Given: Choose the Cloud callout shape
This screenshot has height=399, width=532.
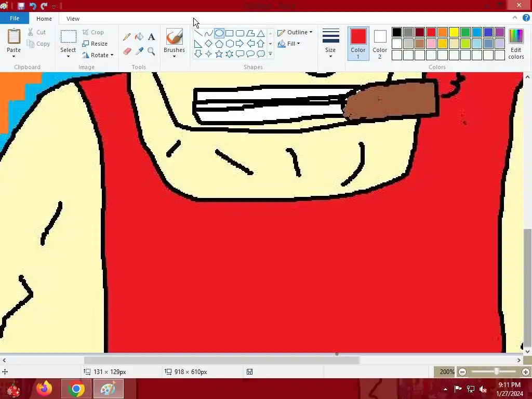Looking at the screenshot, I should click(x=261, y=54).
